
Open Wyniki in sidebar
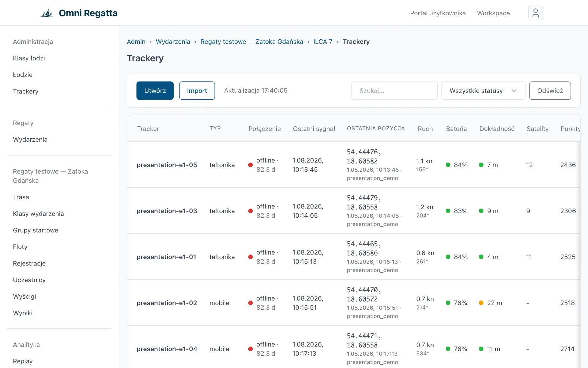pos(23,313)
